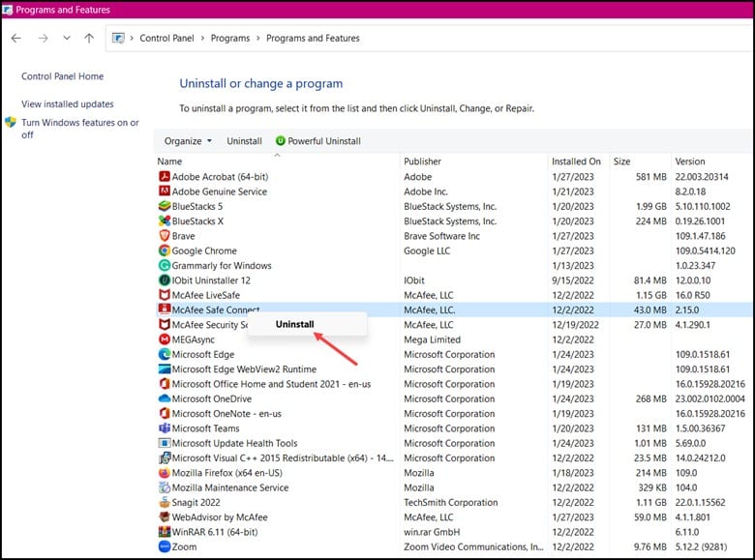Open the Organize dropdown menu
Screen dimensions: 755x560
pos(188,141)
